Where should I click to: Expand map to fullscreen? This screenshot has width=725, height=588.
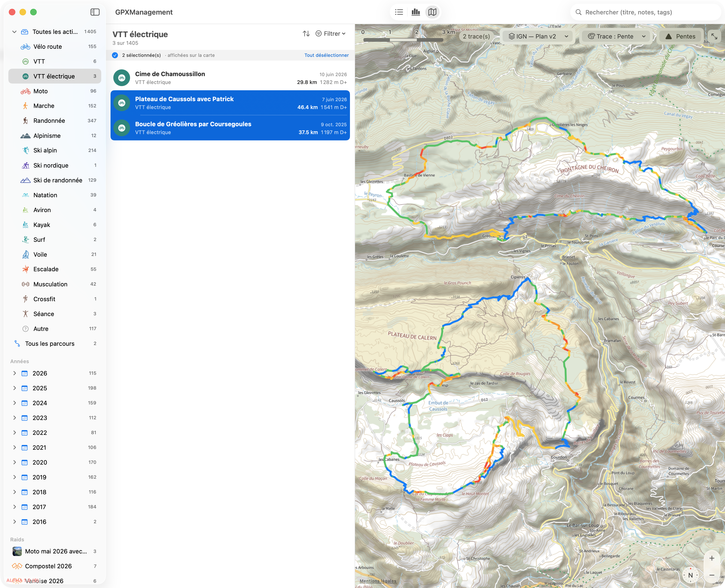tap(714, 36)
